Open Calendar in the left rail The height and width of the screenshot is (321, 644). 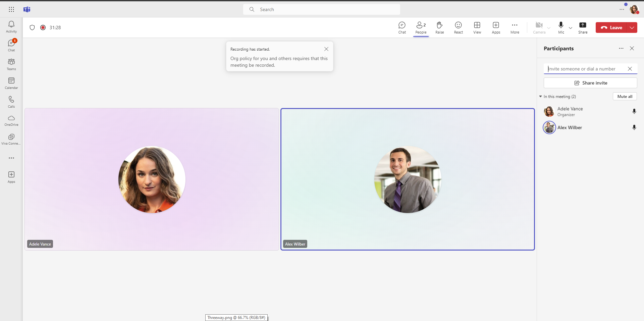(x=11, y=83)
